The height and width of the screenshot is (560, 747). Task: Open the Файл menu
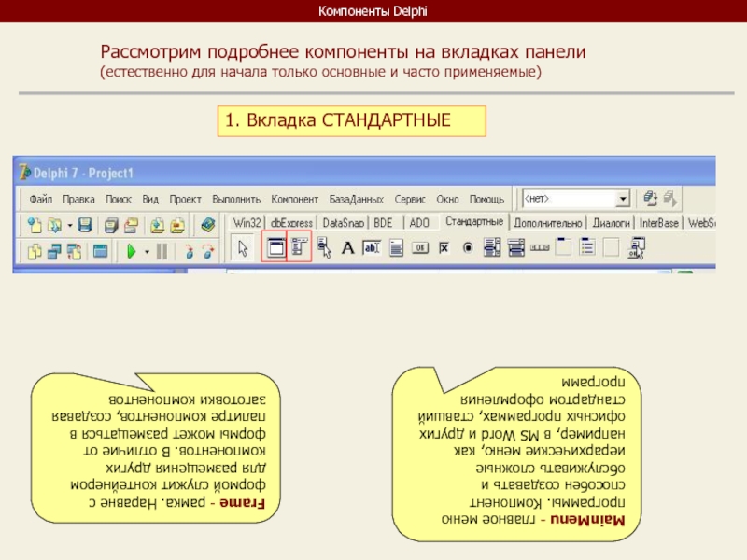(x=40, y=200)
